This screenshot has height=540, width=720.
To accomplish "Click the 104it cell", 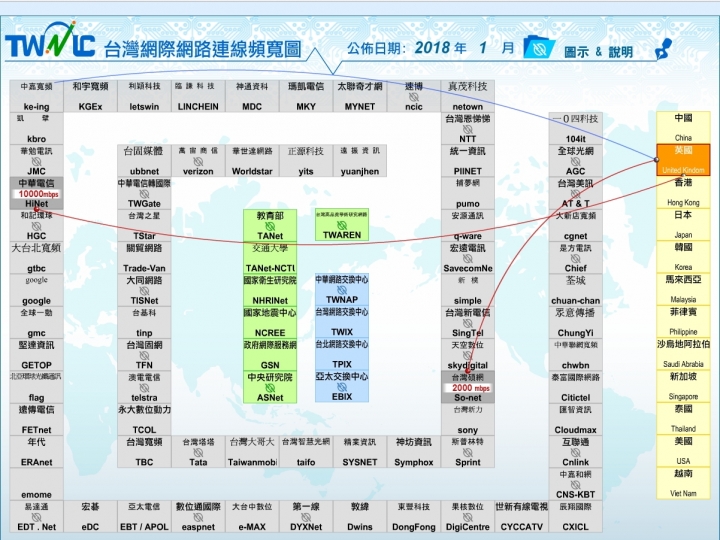I will click(x=575, y=129).
